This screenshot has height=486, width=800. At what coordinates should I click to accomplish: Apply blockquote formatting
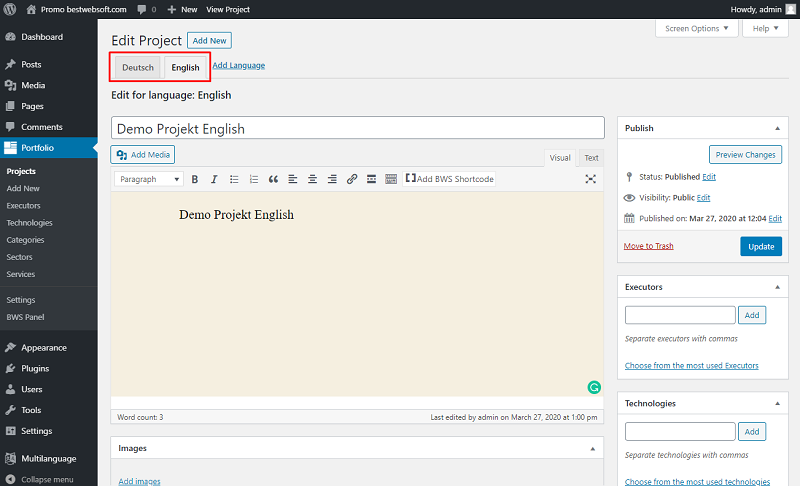click(273, 179)
